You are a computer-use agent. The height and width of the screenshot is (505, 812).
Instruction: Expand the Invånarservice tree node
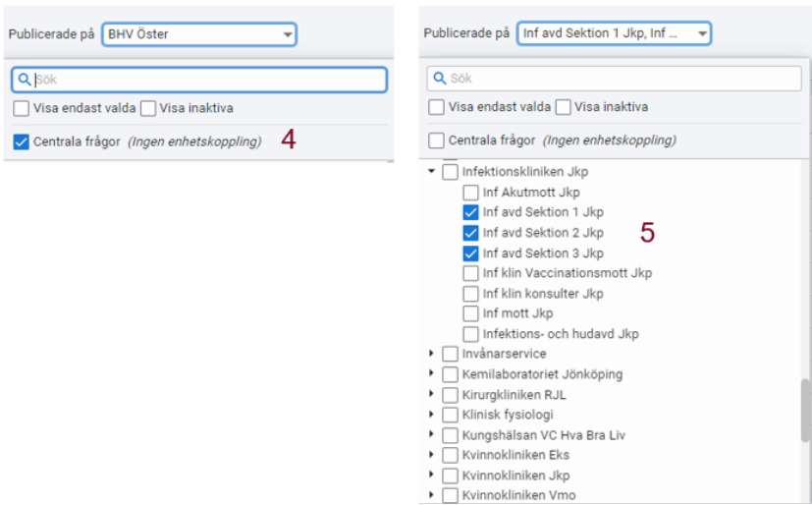[431, 354]
